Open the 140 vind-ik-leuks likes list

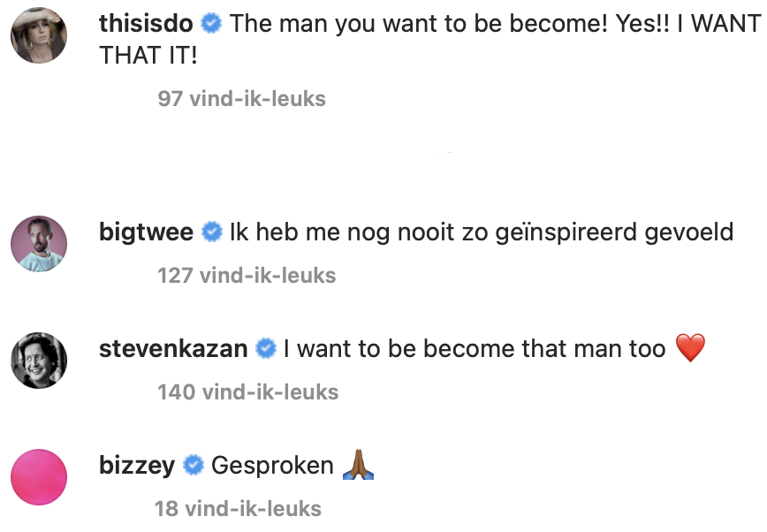click(247, 391)
